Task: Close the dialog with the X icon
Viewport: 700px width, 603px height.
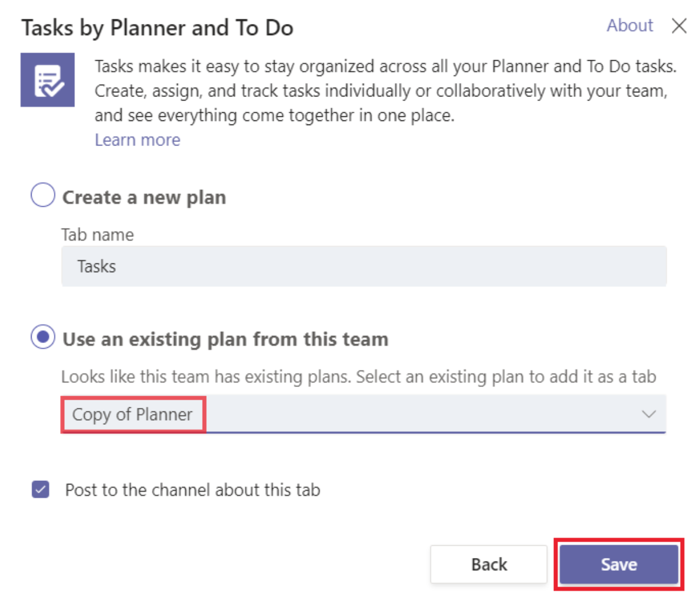Action: click(679, 26)
